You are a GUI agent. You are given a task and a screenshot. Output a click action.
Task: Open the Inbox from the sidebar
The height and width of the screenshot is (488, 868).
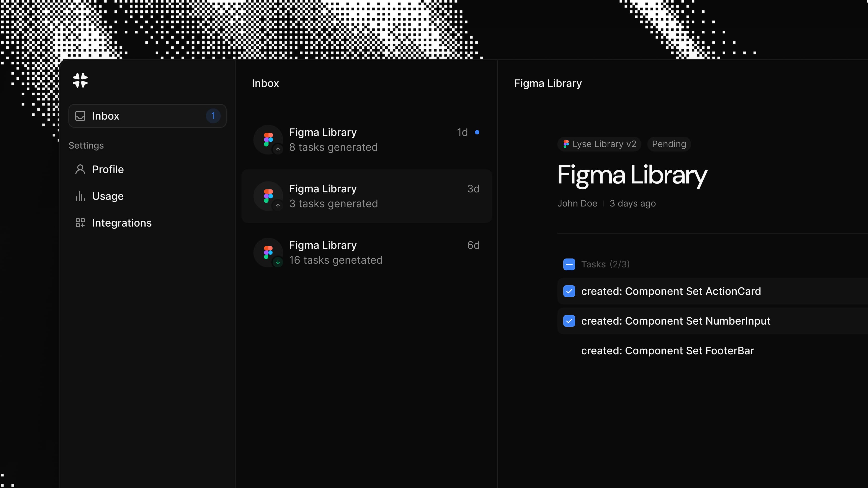(106, 116)
